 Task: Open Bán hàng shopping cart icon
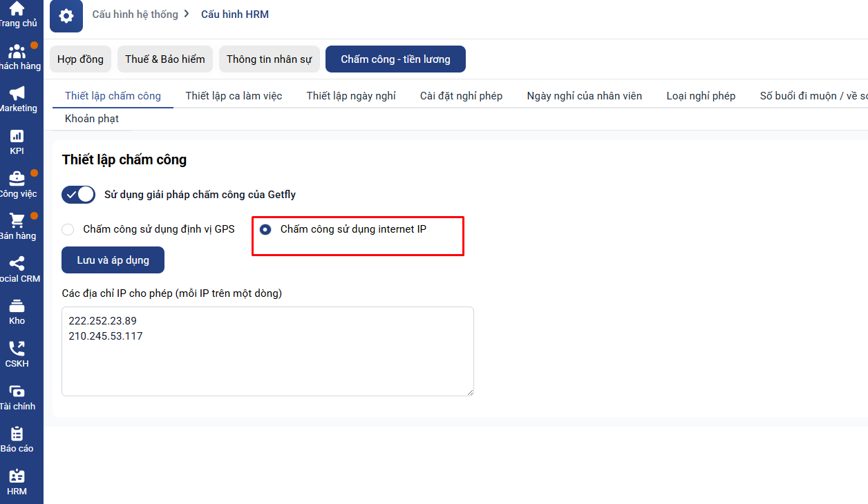(17, 222)
